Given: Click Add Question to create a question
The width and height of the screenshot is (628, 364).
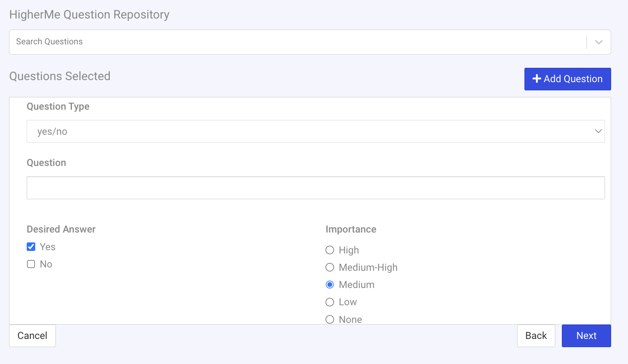Looking at the screenshot, I should click(567, 79).
